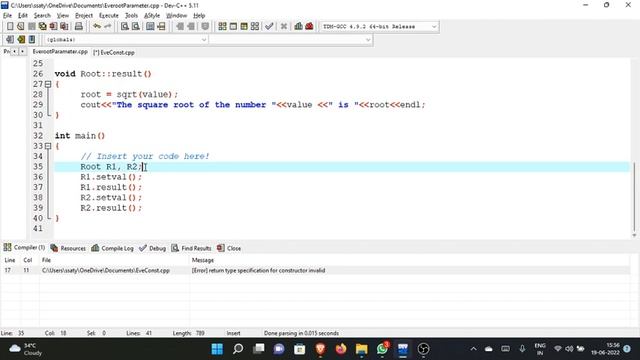Open Find with the magnifier icon
The width and height of the screenshot is (640, 360).
coord(125,27)
